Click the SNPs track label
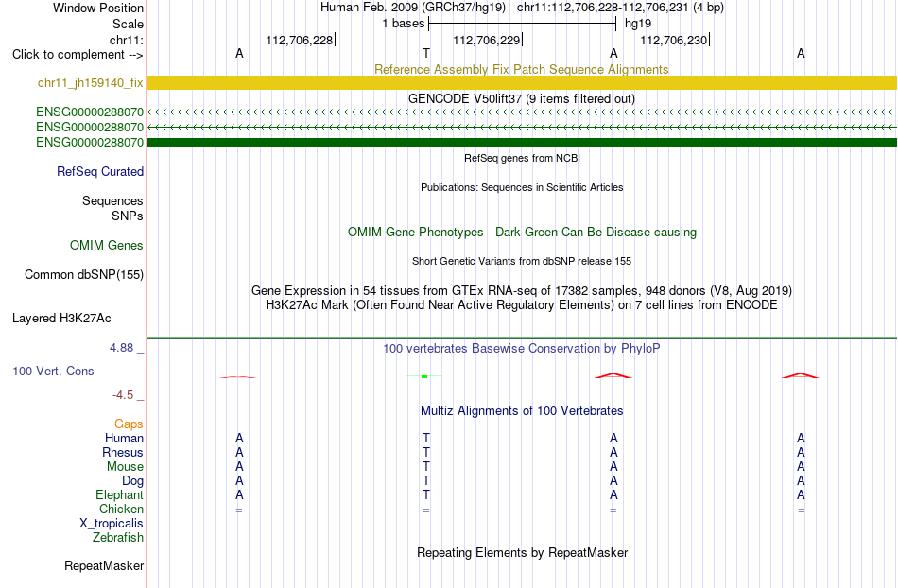This screenshot has width=898, height=588. click(128, 216)
